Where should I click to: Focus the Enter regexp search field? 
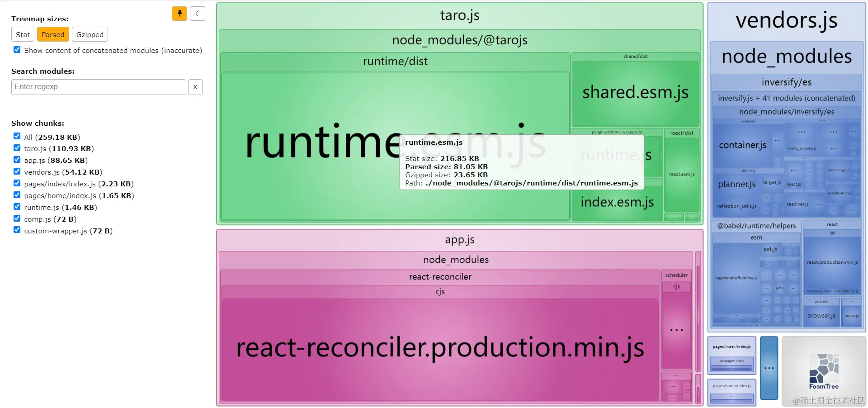[99, 87]
